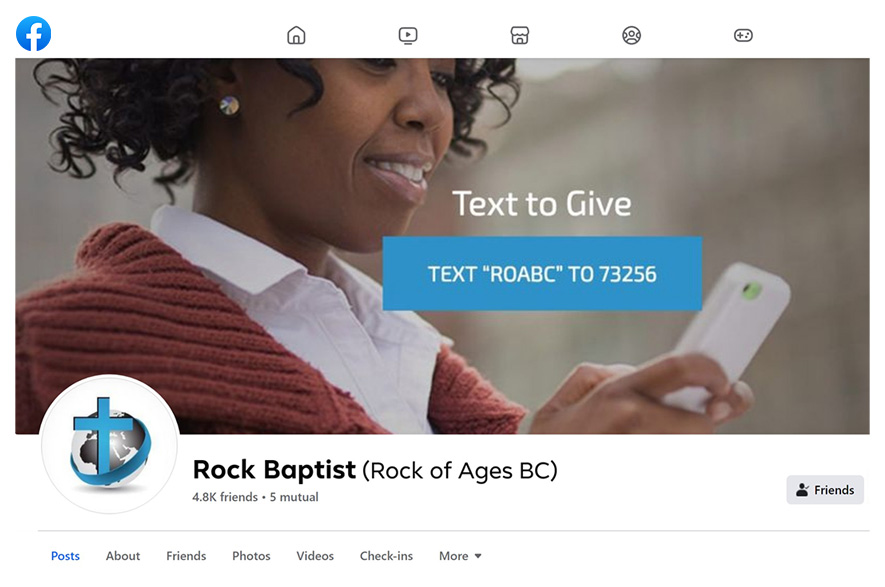The height and width of the screenshot is (587, 885).
Task: Open the Watch video icon
Action: click(x=408, y=35)
